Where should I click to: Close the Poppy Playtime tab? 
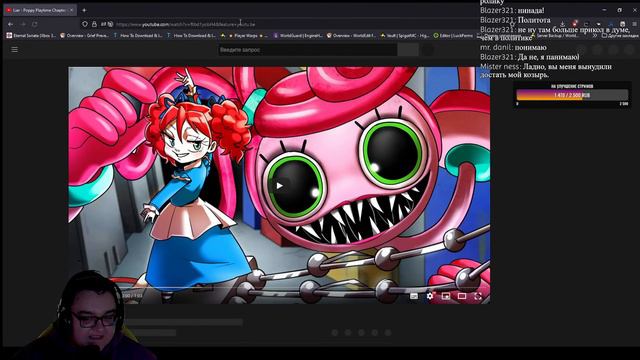[72, 10]
